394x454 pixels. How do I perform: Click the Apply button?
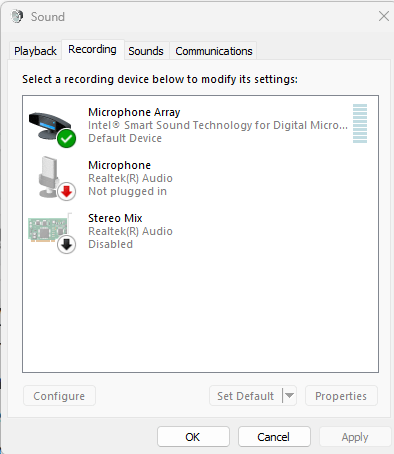(355, 437)
